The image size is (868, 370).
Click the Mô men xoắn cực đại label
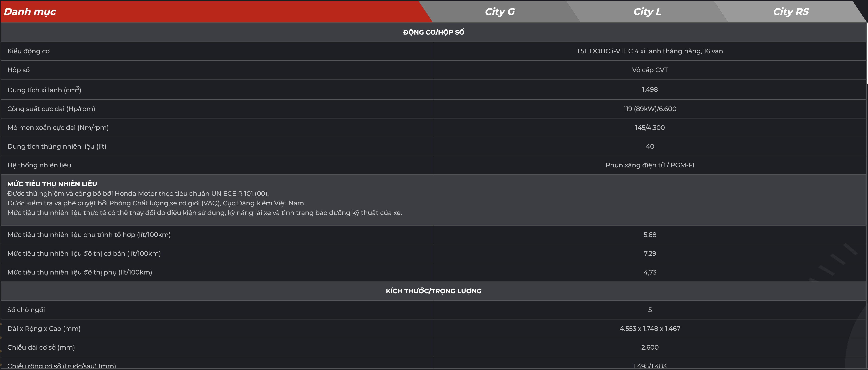pyautogui.click(x=58, y=128)
